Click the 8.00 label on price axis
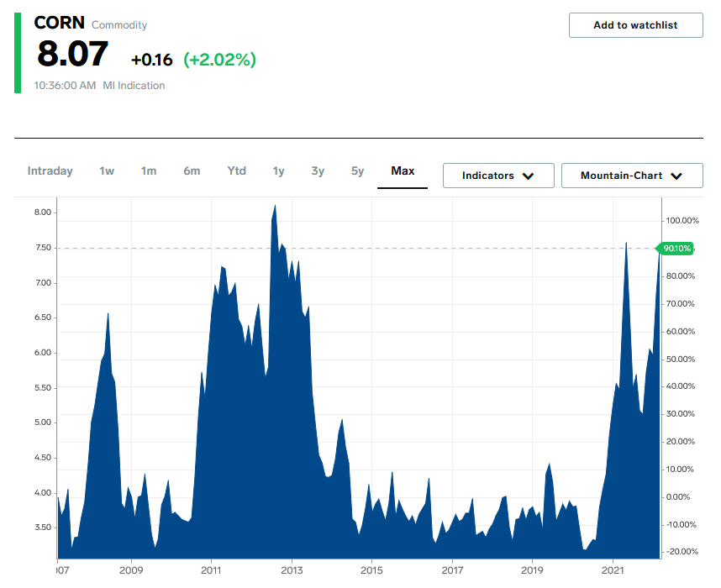The width and height of the screenshot is (721, 588). click(x=43, y=213)
